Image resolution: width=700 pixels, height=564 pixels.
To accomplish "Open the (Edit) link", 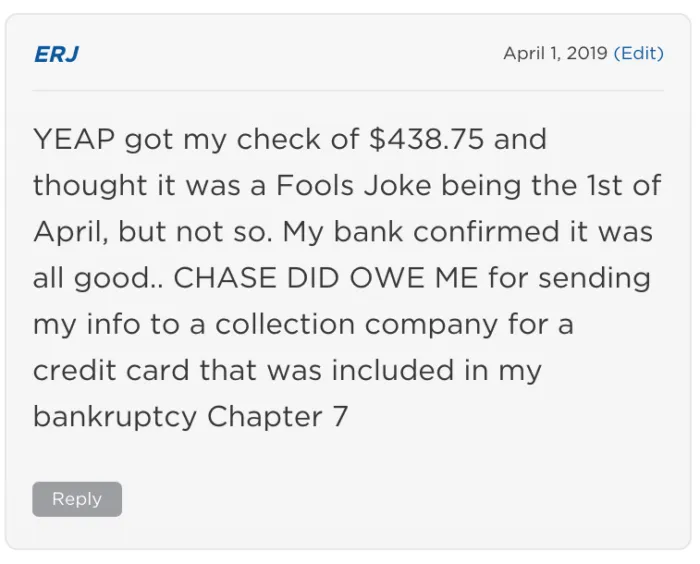I will click(638, 53).
